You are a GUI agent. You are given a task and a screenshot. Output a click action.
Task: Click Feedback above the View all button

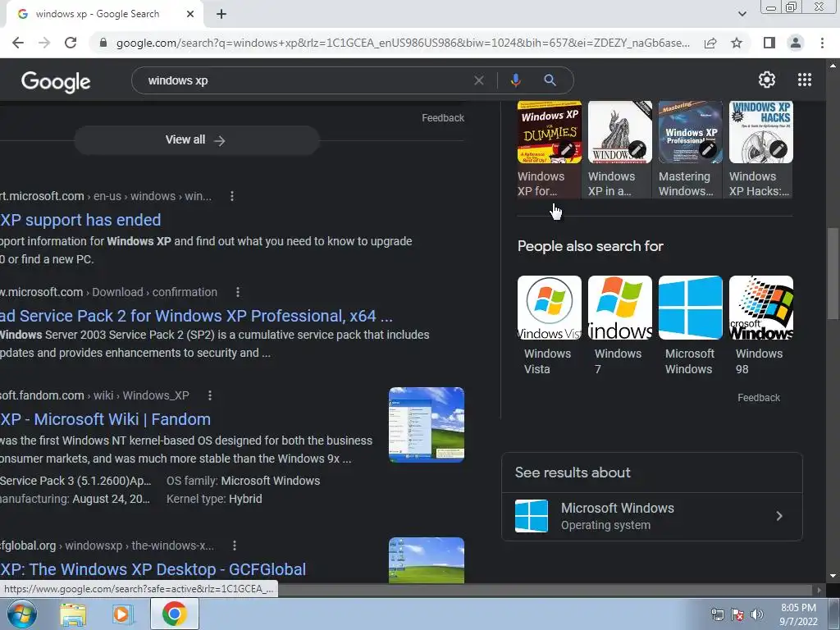(442, 118)
